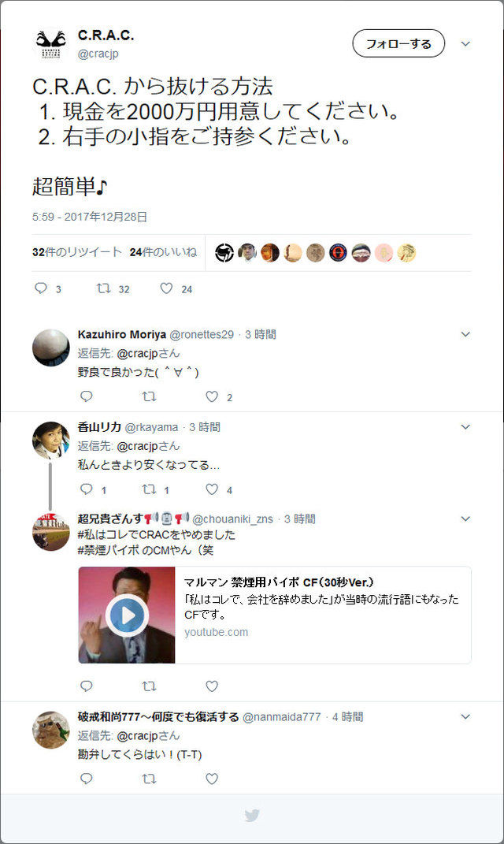The image size is (504, 844).
Task: Open the @cracjp profile handle in header
Action: (x=98, y=54)
